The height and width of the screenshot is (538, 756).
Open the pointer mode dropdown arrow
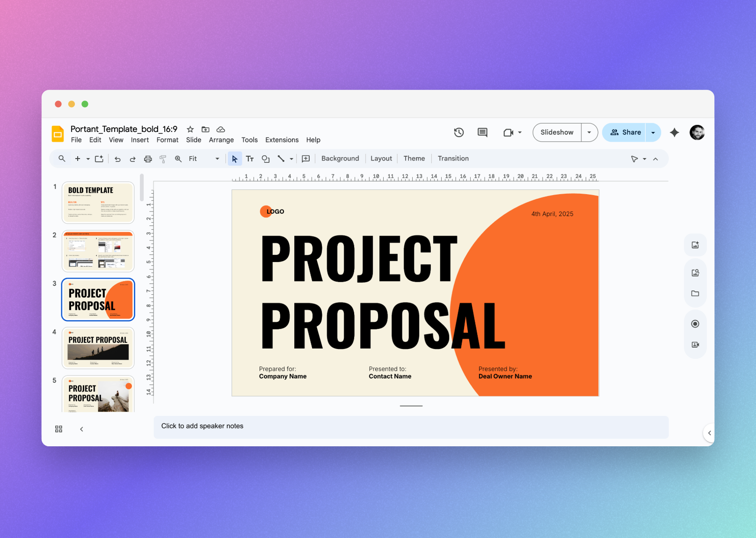tap(645, 159)
